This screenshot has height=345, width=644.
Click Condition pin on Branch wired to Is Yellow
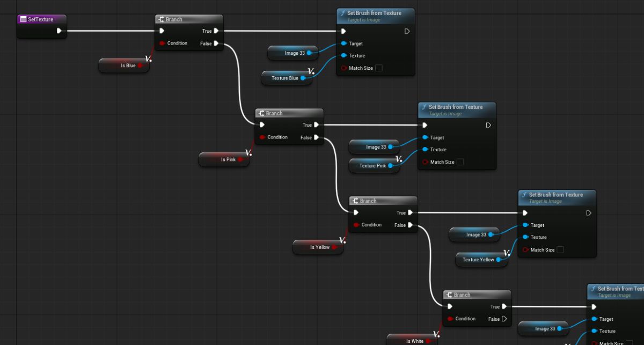356,225
